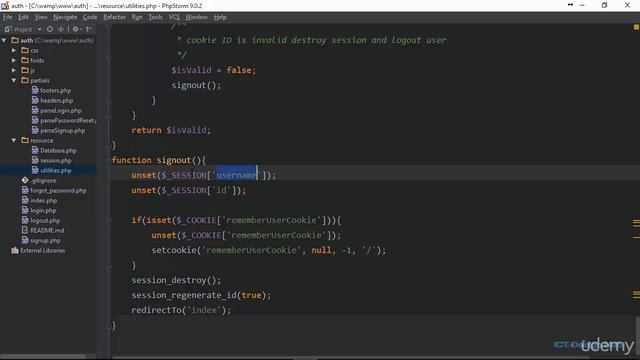This screenshot has height=360, width=640.
Task: Click 'return $isValid;' line in editor
Action: (x=171, y=130)
